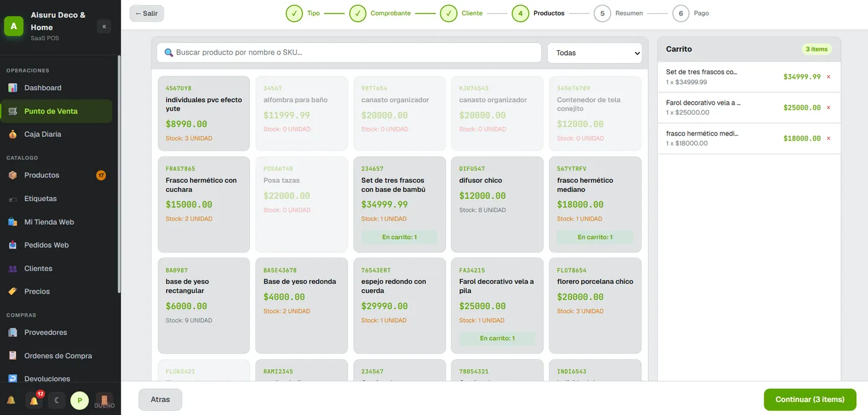Add difusor chico product card
868x415 pixels.
[497, 204]
